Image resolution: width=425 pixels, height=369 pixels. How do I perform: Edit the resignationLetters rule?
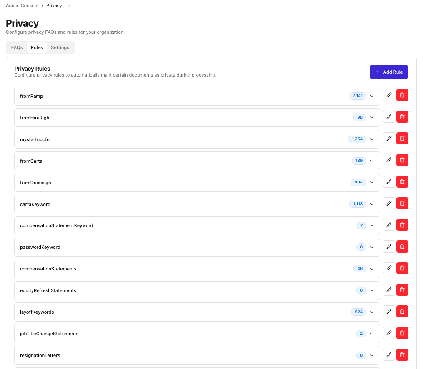click(x=389, y=355)
